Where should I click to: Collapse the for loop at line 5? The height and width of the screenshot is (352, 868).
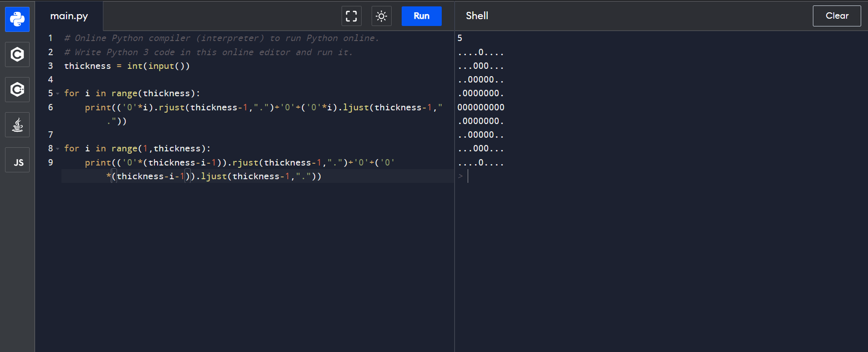tap(58, 93)
